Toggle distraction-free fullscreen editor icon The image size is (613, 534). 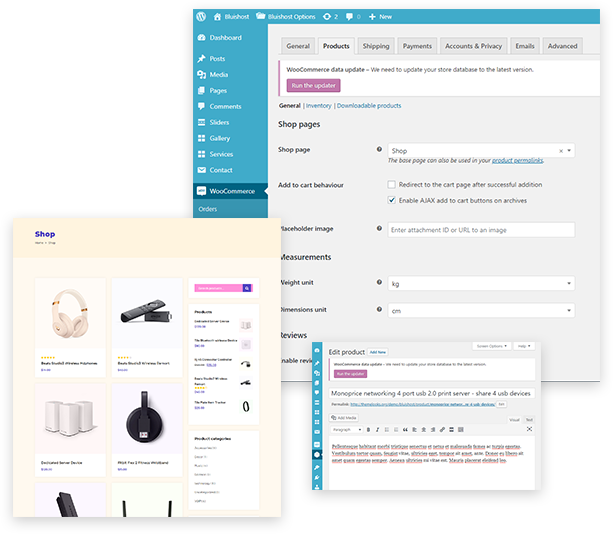pyautogui.click(x=529, y=429)
